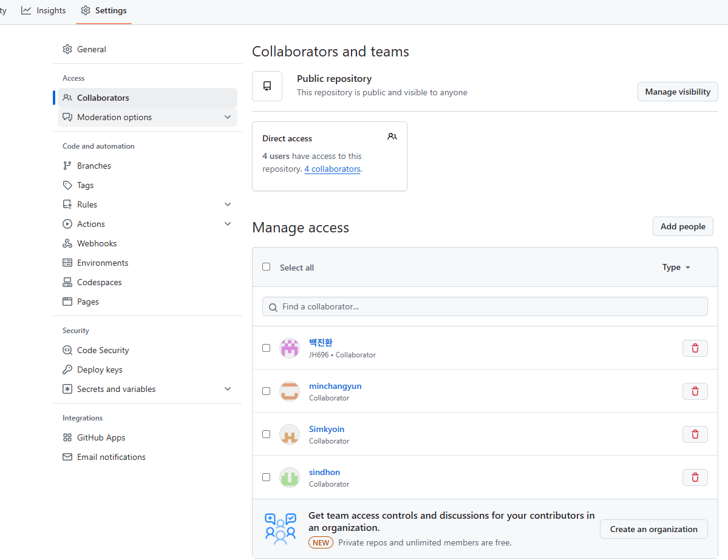Click the Secrets and variables asterisk icon
This screenshot has width=728, height=560.
pos(67,389)
